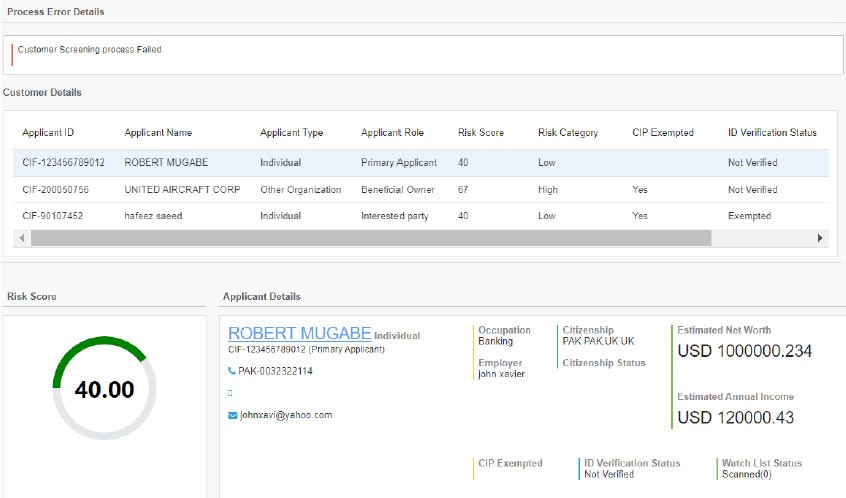Click the Beneficial Owner role cell
Screen dimensions: 846x498
click(x=398, y=190)
